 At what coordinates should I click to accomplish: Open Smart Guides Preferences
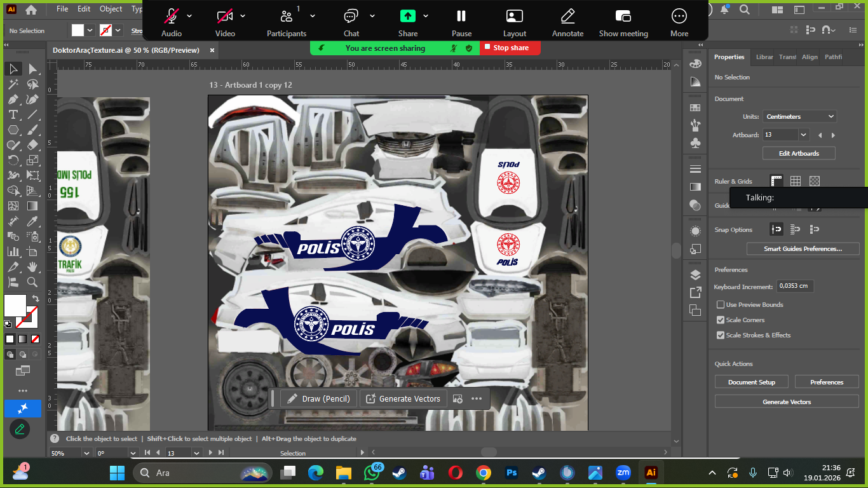pos(803,248)
